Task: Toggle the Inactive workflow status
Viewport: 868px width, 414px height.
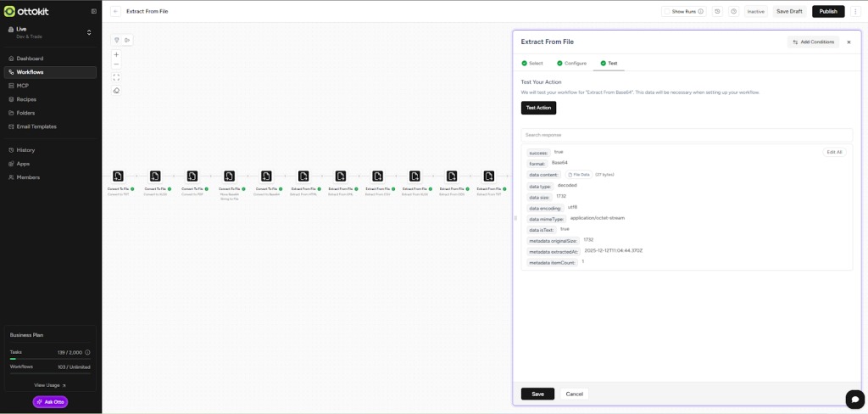Action: (755, 11)
